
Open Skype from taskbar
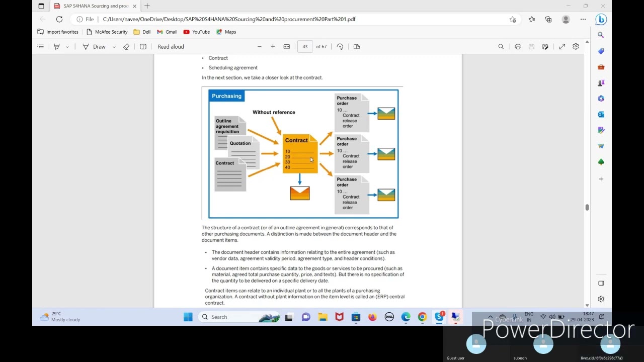tap(439, 317)
